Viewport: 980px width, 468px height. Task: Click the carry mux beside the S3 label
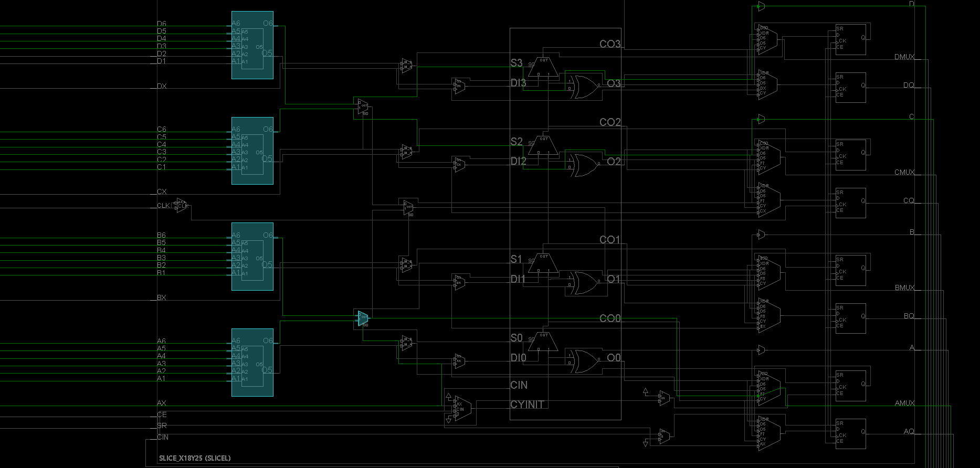click(x=543, y=67)
